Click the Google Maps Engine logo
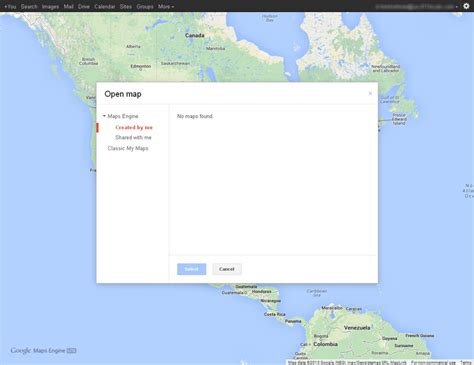 [43, 350]
